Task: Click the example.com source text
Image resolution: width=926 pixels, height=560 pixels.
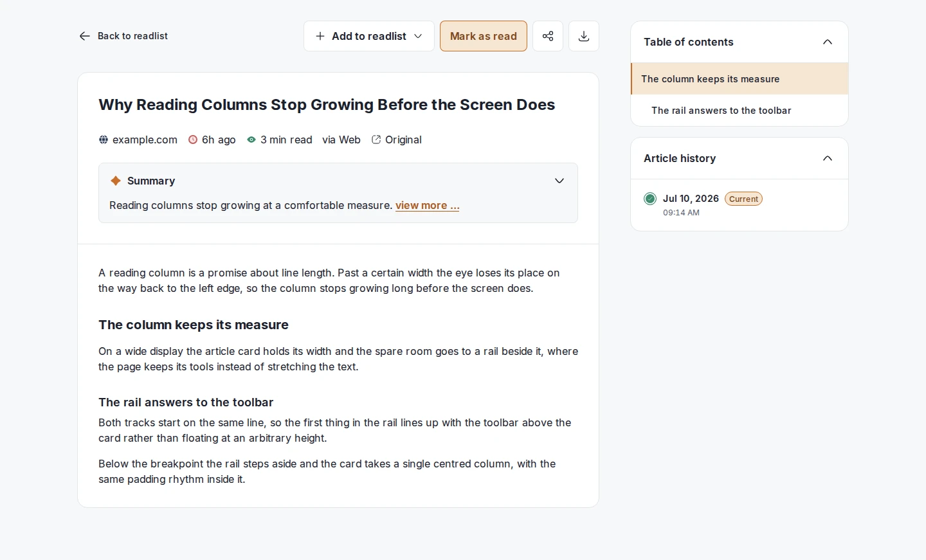Action: (x=145, y=140)
